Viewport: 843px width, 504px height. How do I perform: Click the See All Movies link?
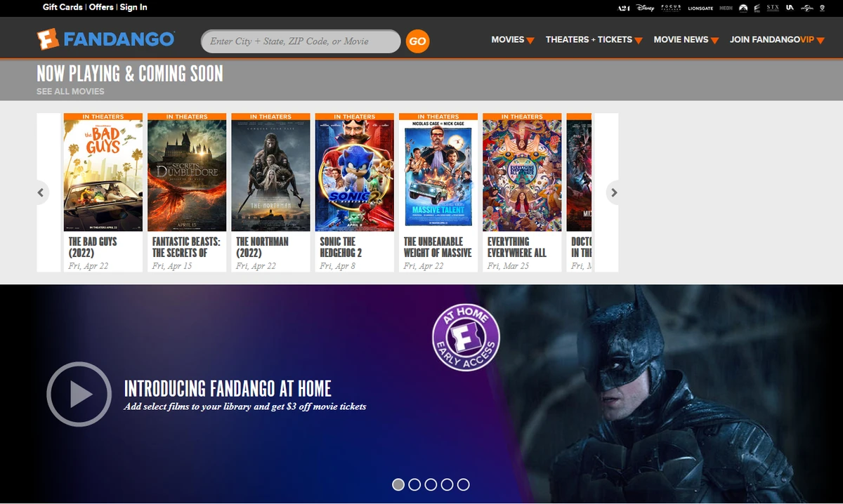click(70, 91)
